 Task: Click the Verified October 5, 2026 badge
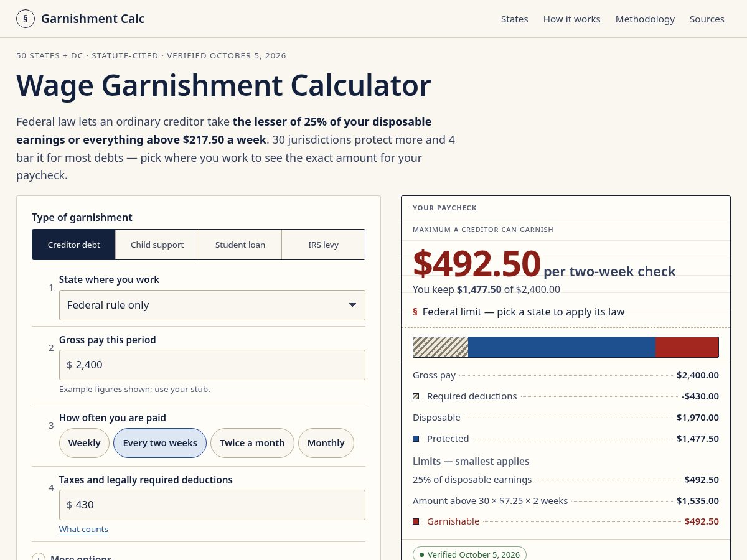coord(469,554)
